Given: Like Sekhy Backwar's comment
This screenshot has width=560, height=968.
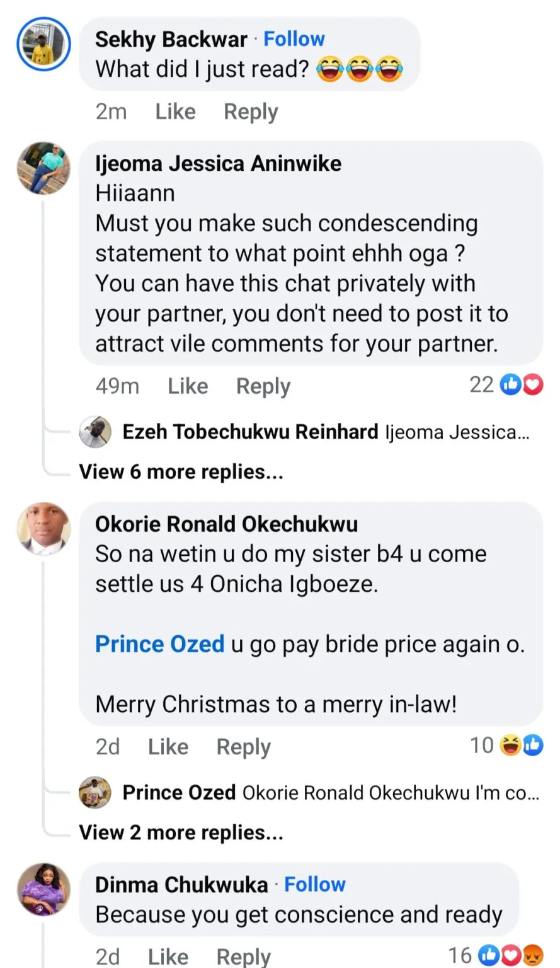Looking at the screenshot, I should pyautogui.click(x=175, y=112).
